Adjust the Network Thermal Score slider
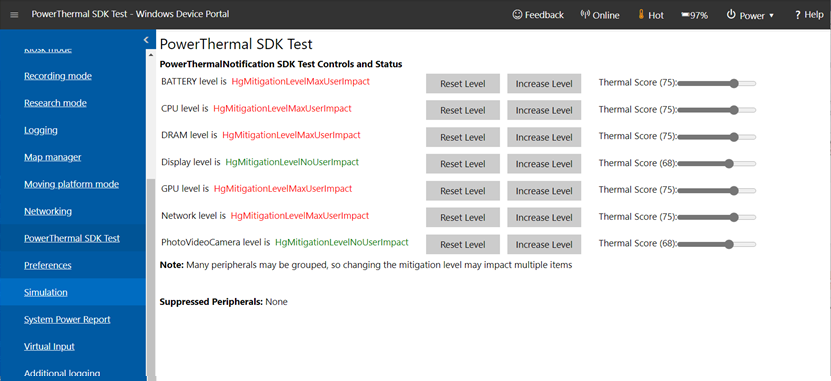Screen dimensions: 831x381 pyautogui.click(x=717, y=217)
